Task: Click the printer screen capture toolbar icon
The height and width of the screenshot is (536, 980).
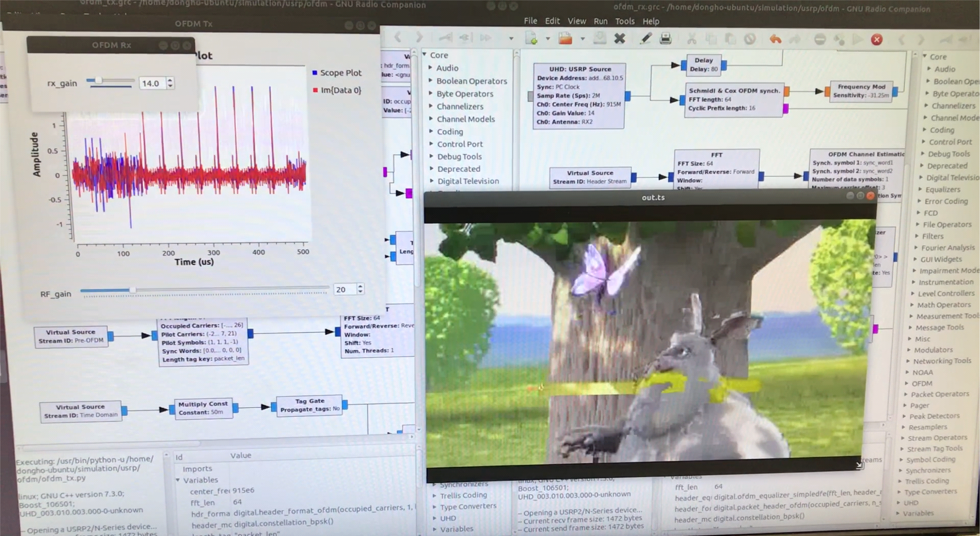Action: (x=666, y=38)
